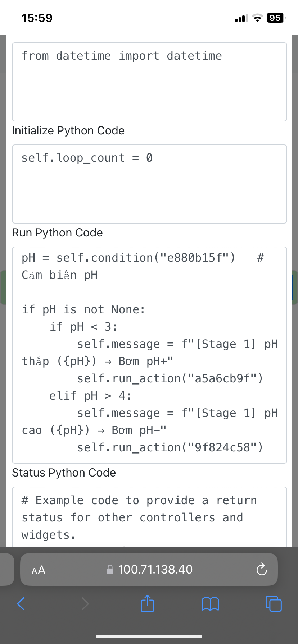This screenshot has height=644, width=298.
Task: Tap the Safari forward arrow
Action: (x=85, y=604)
